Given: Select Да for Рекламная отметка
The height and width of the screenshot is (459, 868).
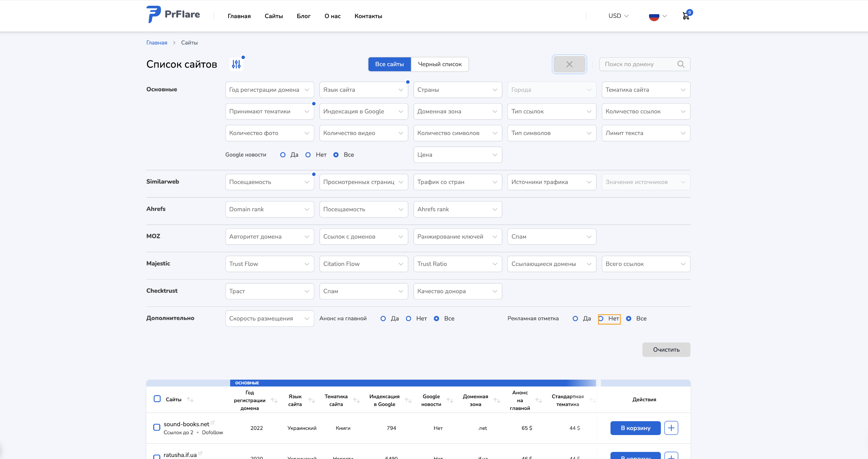Looking at the screenshot, I should [575, 318].
